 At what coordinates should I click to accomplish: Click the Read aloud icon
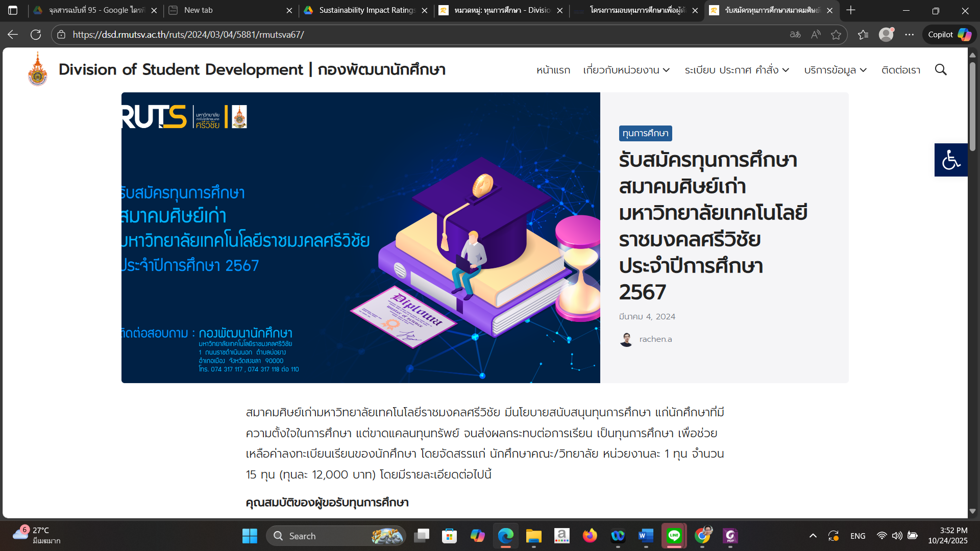816,35
